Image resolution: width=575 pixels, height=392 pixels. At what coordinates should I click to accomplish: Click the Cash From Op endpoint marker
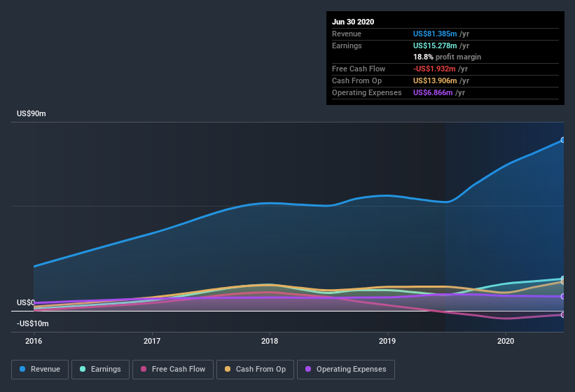pos(563,281)
